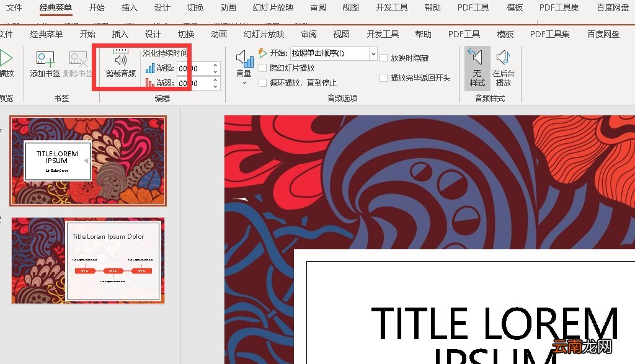Open the Baidu Netdisk (百度网盘) tab in the topmost row
This screenshot has height=364, width=635.
(x=613, y=8)
